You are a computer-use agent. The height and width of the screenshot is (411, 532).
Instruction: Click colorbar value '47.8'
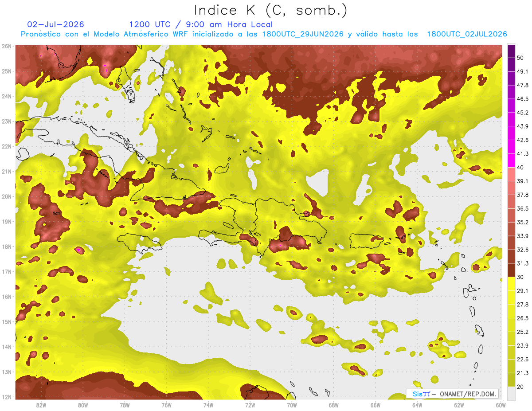(522, 85)
